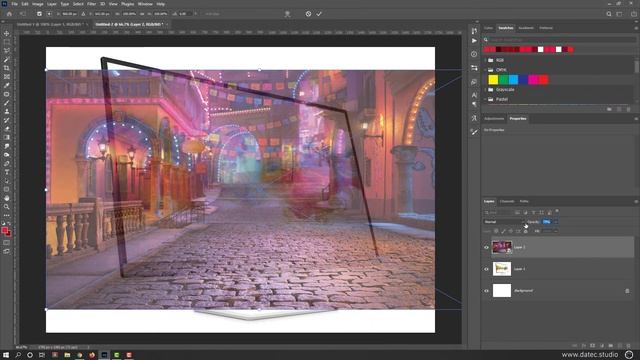Select the Frame tool
Screen dimensions: 640x360
[7, 77]
